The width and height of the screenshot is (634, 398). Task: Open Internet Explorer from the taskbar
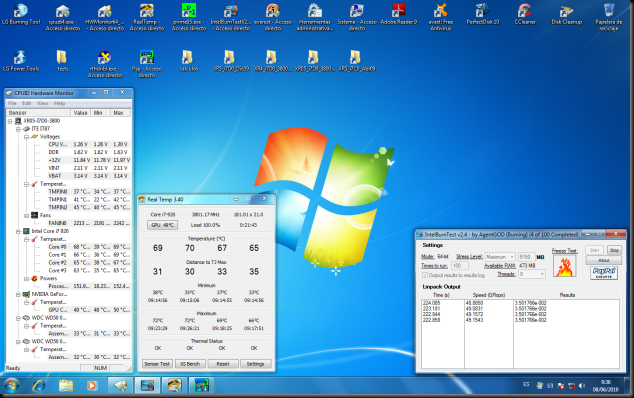pyautogui.click(x=38, y=385)
